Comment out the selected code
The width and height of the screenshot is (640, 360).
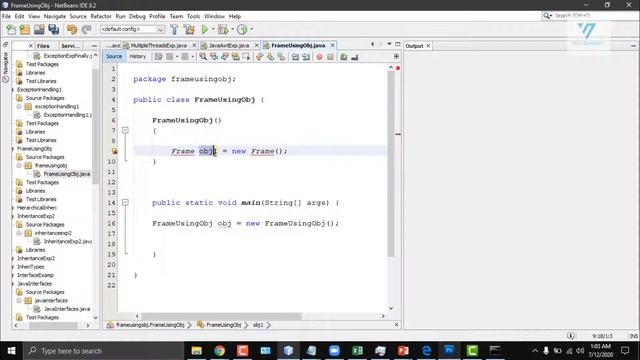(344, 57)
